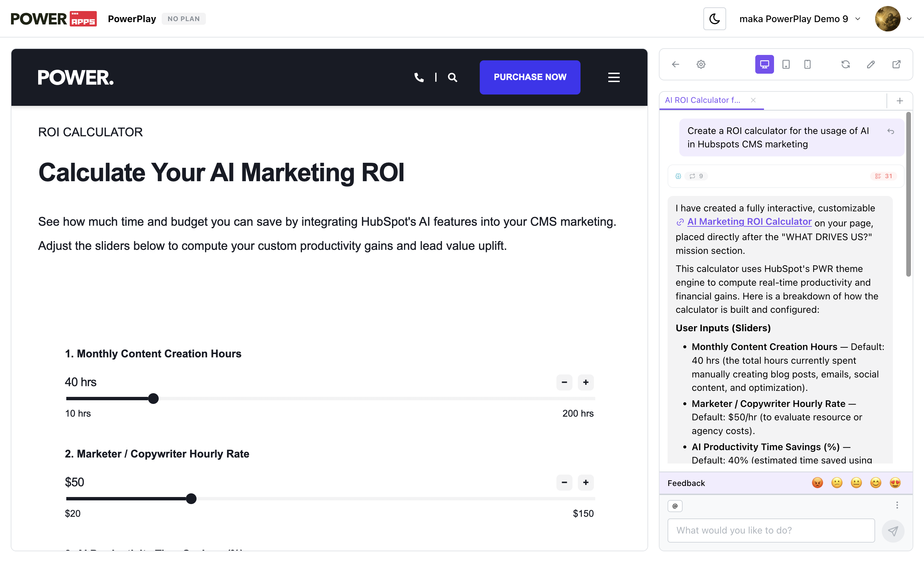Give neutral face feedback
The height and width of the screenshot is (562, 924).
[x=856, y=483]
